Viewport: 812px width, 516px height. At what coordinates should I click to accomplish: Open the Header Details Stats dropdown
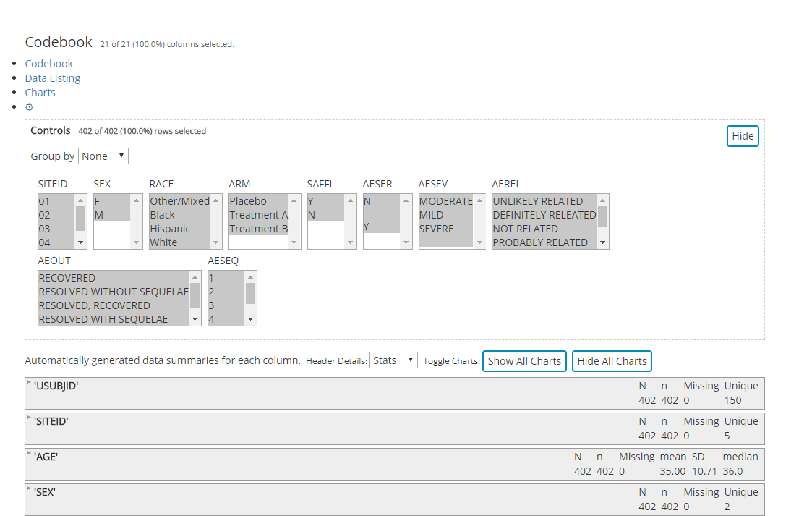(393, 360)
